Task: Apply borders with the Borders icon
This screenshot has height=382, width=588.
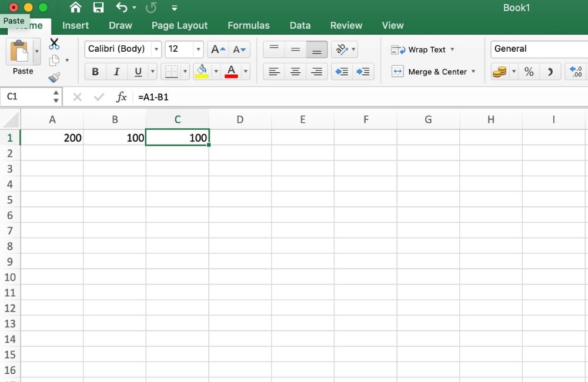Action: [x=171, y=72]
